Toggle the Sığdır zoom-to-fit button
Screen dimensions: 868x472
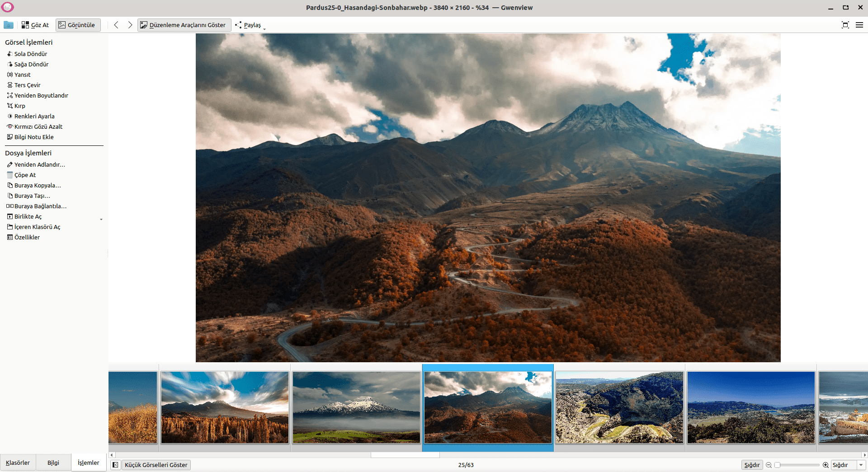coord(752,465)
